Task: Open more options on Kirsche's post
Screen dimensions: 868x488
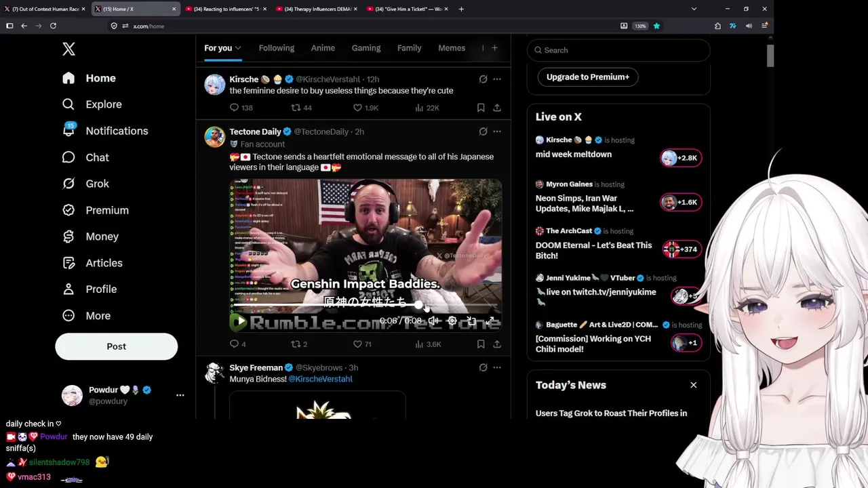Action: click(497, 79)
